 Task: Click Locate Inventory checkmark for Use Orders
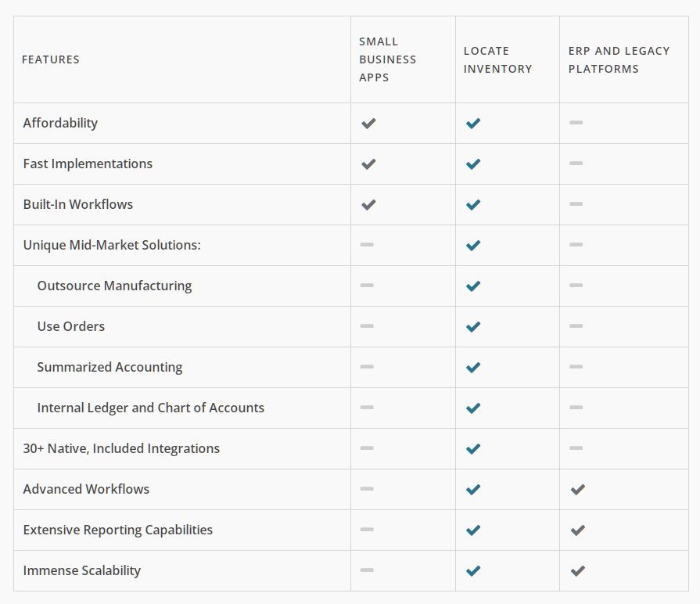(473, 327)
